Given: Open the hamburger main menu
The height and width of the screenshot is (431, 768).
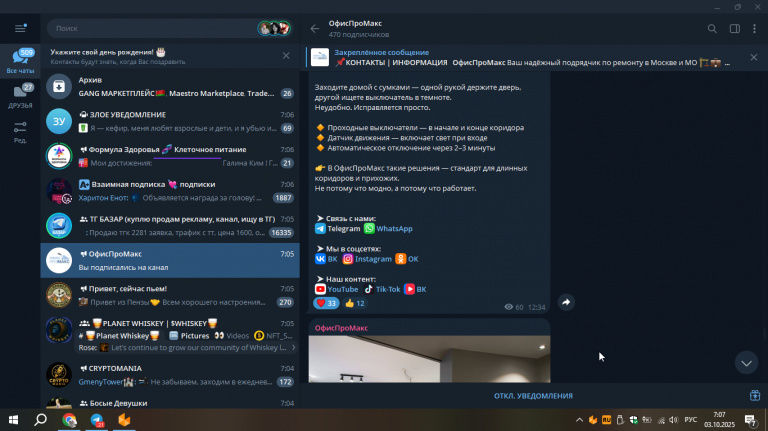Looking at the screenshot, I should (x=20, y=28).
